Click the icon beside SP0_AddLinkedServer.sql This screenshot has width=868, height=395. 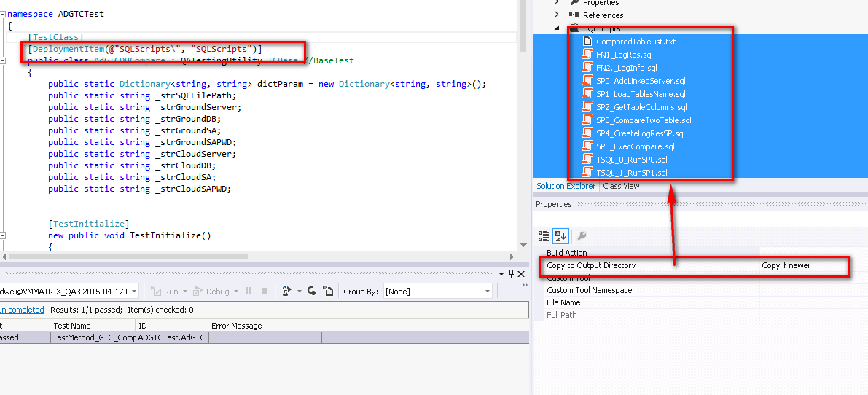tap(588, 81)
